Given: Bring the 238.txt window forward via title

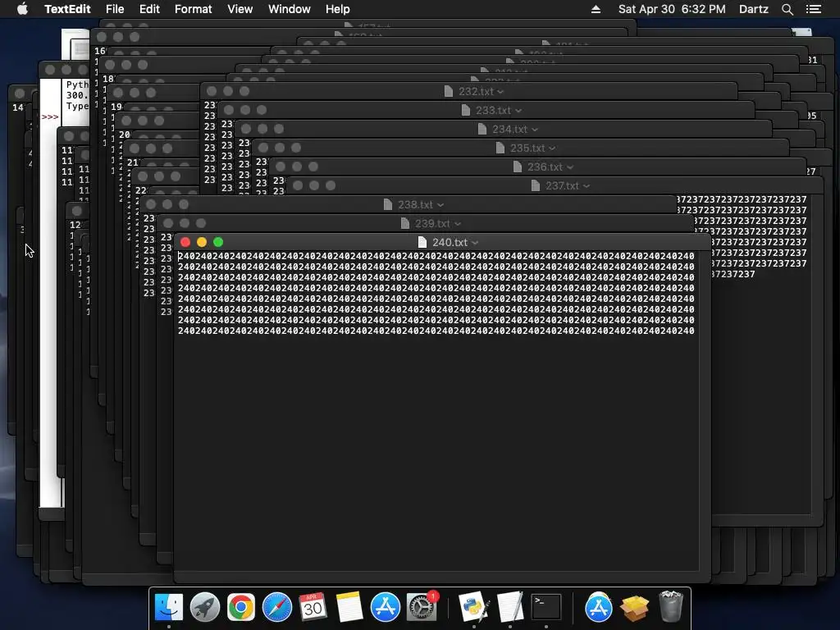Looking at the screenshot, I should coord(415,204).
